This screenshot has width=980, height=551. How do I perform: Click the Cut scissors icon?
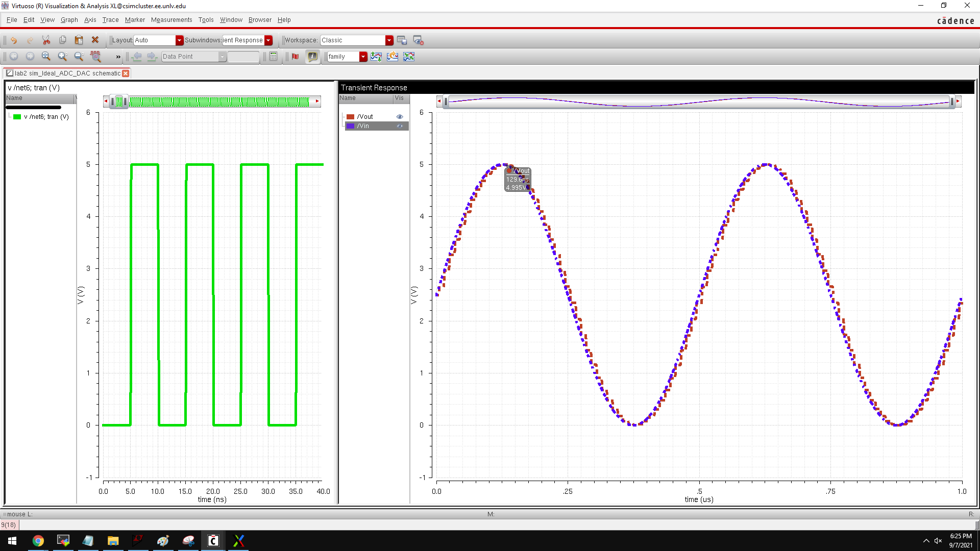[46, 40]
